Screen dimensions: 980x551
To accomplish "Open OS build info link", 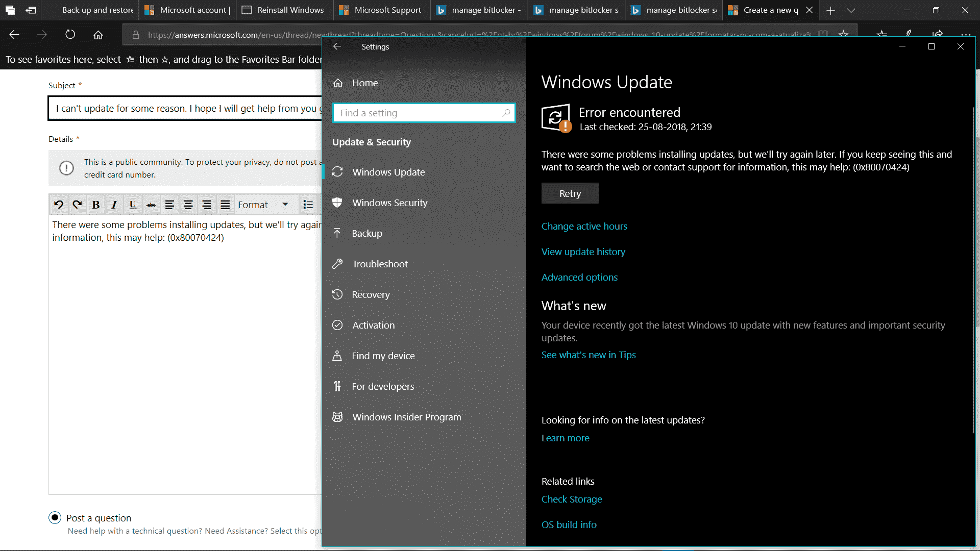I will [569, 524].
